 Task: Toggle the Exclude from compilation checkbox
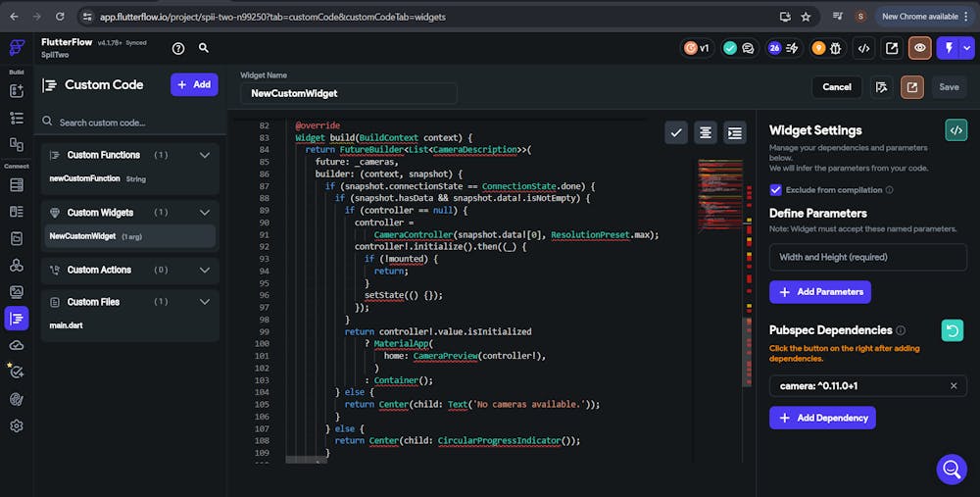(x=776, y=189)
